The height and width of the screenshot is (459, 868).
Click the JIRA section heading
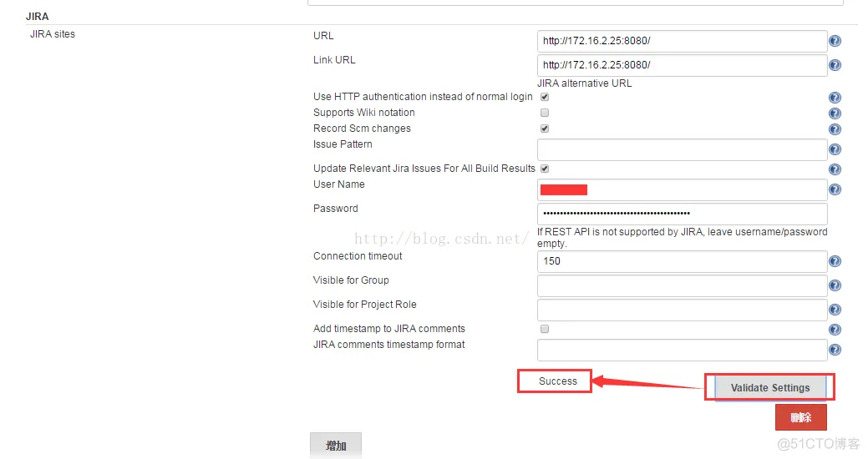[x=37, y=17]
